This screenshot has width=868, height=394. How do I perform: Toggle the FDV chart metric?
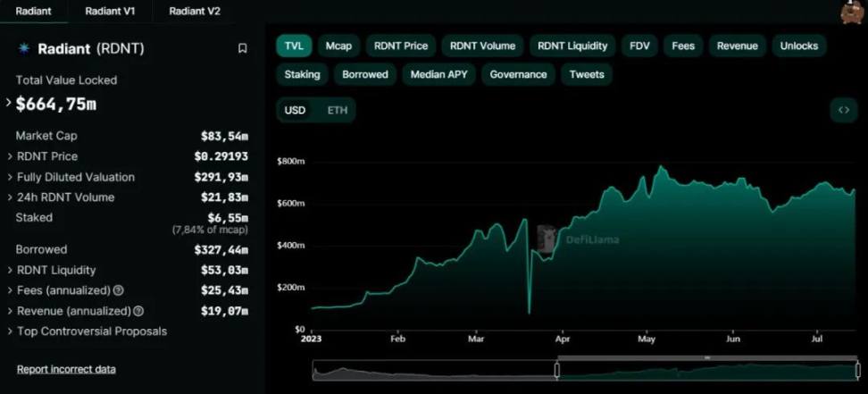click(639, 46)
